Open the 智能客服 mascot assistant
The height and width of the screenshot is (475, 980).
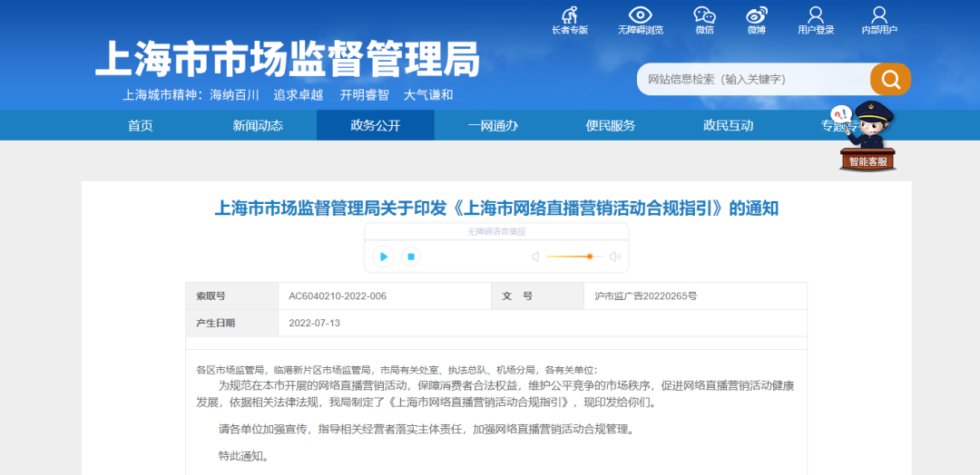point(868,136)
